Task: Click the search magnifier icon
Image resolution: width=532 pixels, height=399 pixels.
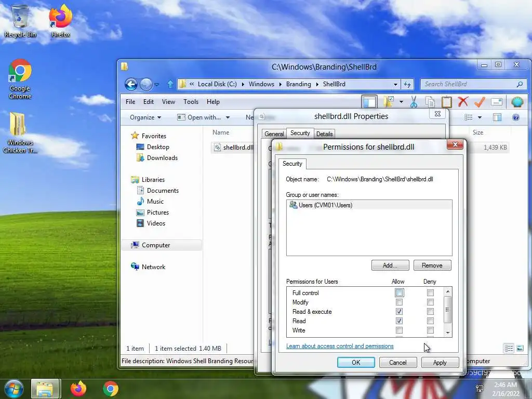Action: [520, 84]
